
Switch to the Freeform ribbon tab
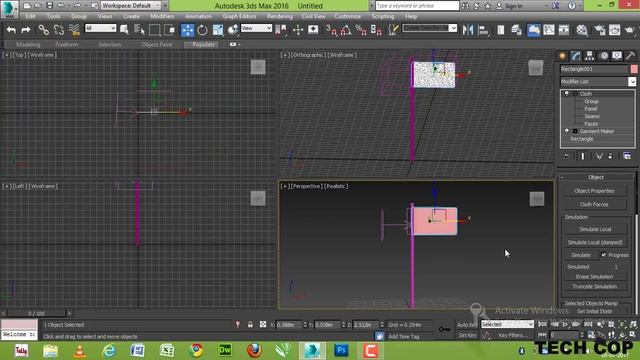pos(67,44)
